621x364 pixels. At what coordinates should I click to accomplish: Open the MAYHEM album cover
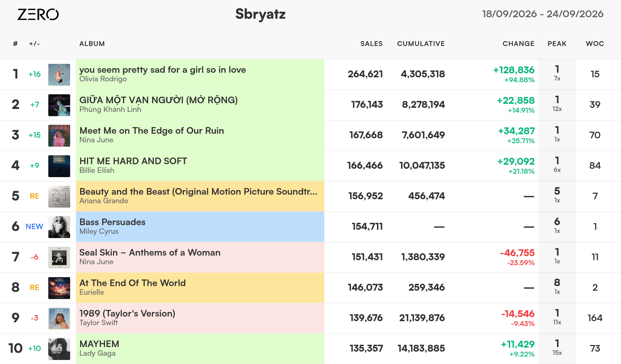pyautogui.click(x=59, y=349)
